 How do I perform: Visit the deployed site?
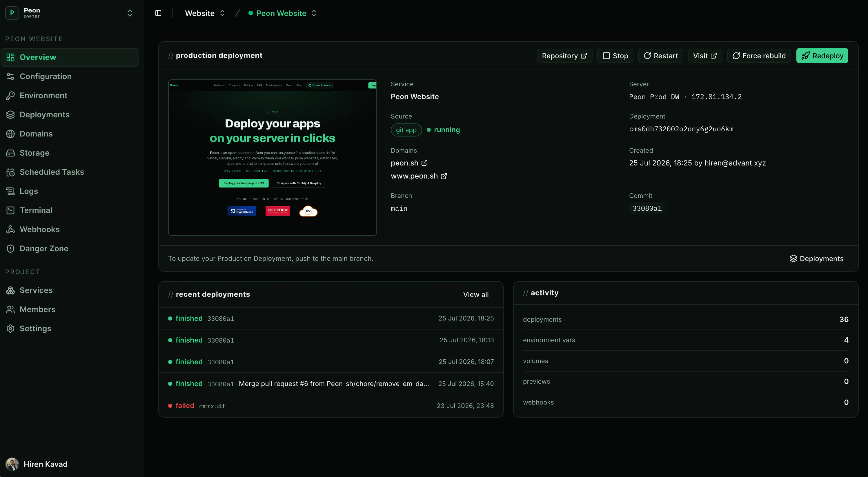(705, 56)
